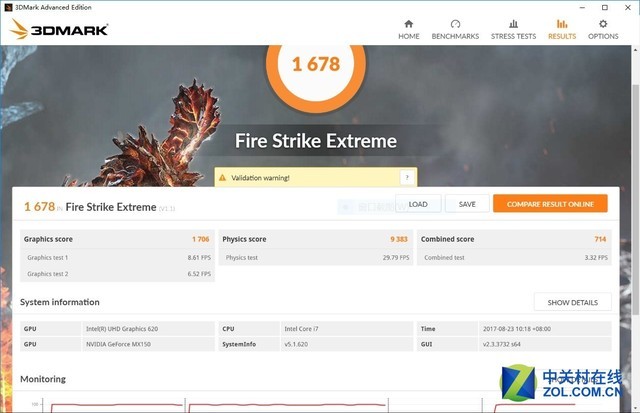This screenshot has height=413, width=640.
Task: Open the Options gear icon
Action: click(603, 24)
